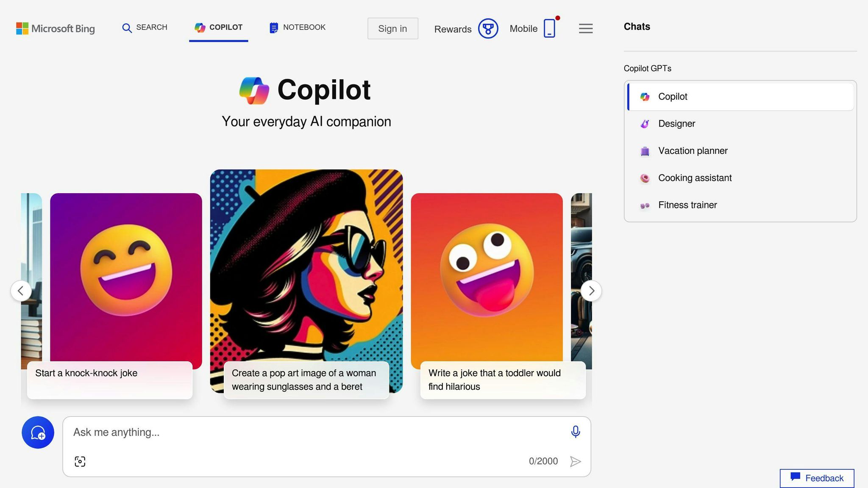Choose the toddler joke prompt
This screenshot has height=488, width=868.
pos(503,380)
